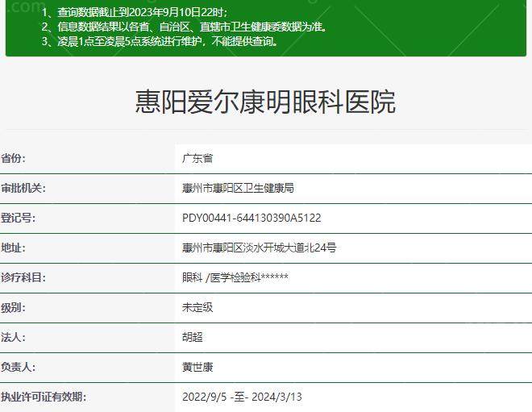Click the 法人 label
Image resolution: width=532 pixels, height=412 pixels.
13,337
